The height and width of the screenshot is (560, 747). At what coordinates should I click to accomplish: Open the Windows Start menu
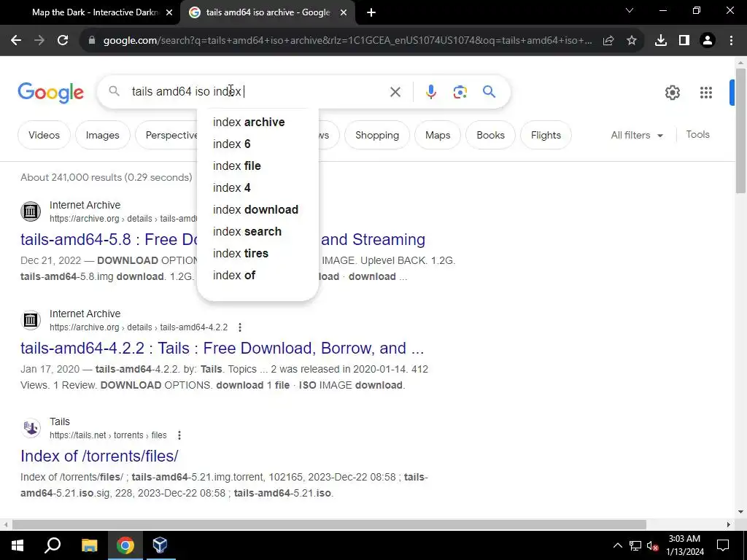coord(18,545)
